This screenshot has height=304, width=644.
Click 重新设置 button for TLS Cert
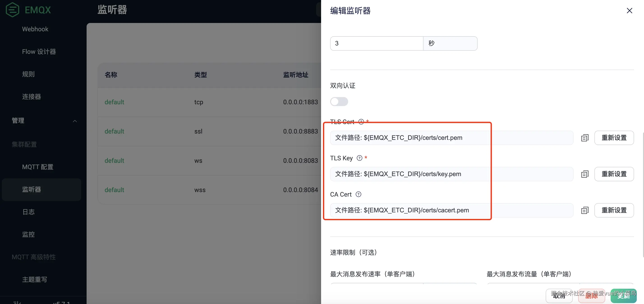(x=614, y=138)
